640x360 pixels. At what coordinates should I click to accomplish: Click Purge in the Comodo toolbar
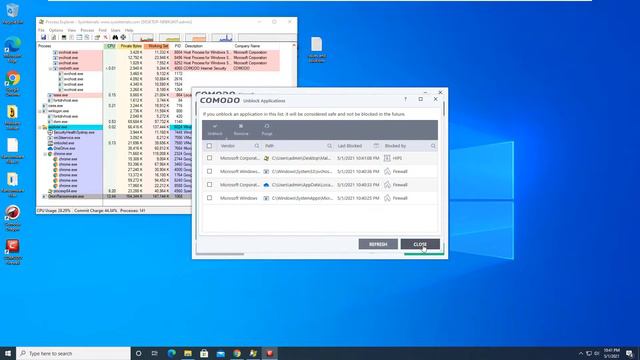click(267, 130)
